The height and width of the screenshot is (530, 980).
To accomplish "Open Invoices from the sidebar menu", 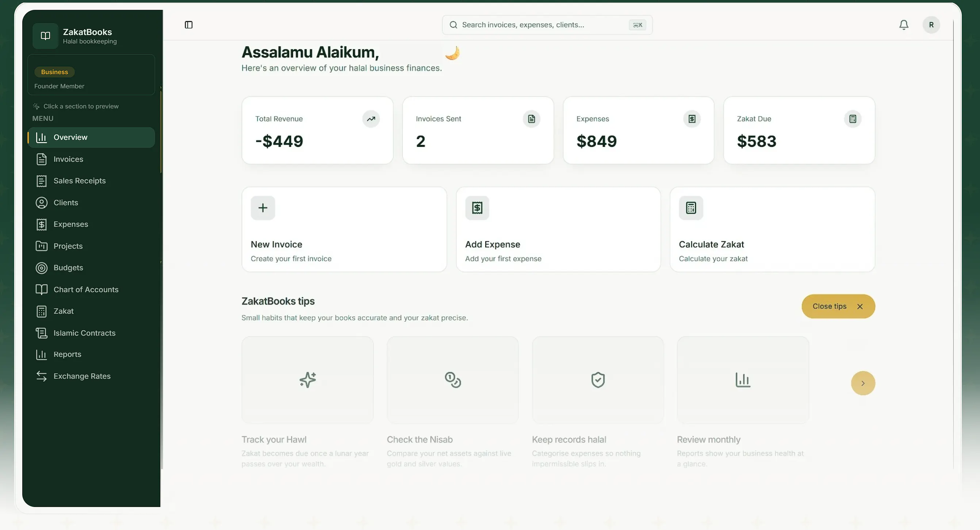I will click(91, 159).
